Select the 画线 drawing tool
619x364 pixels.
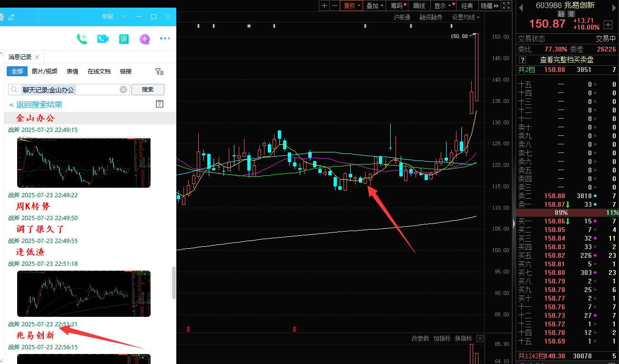[x=419, y=6]
